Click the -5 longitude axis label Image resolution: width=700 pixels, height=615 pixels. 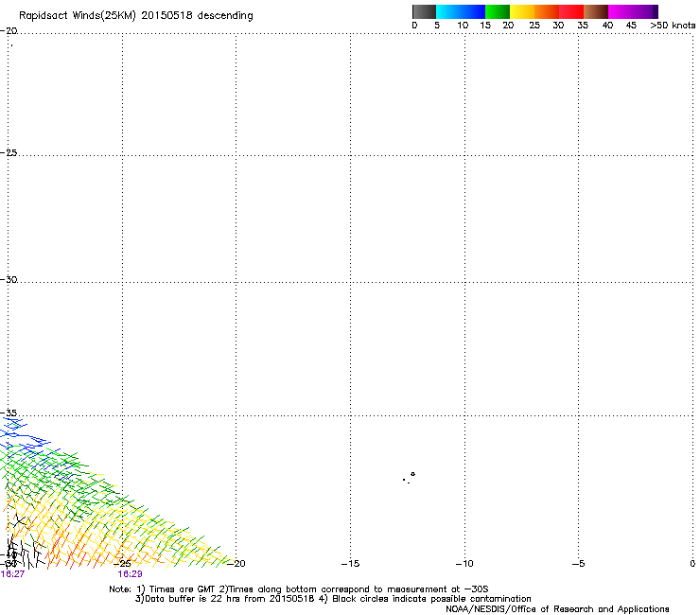[578, 564]
